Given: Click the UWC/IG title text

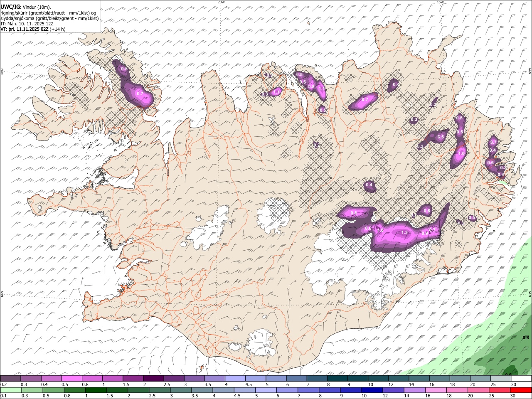Looking at the screenshot, I should (10, 7).
